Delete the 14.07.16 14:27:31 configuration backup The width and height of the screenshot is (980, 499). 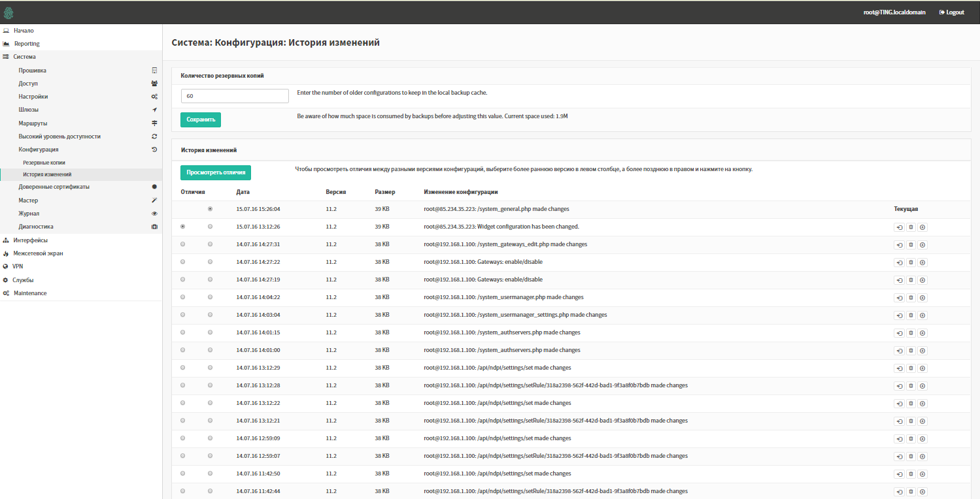point(911,245)
